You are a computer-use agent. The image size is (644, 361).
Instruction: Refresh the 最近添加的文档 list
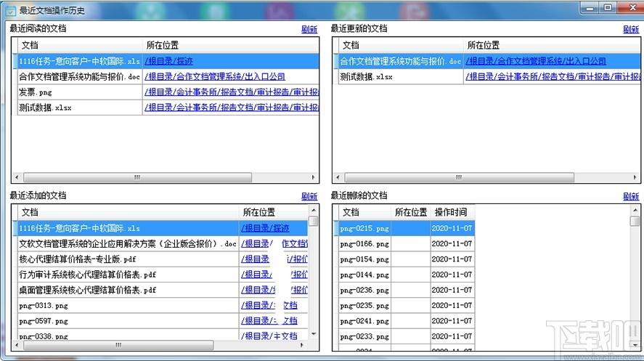coord(309,196)
